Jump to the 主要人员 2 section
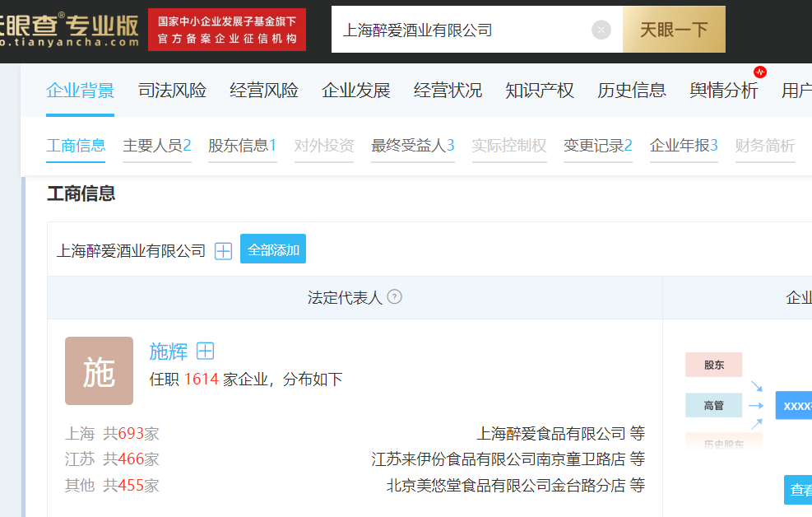Viewport: 812px width, 517px height. click(x=157, y=146)
